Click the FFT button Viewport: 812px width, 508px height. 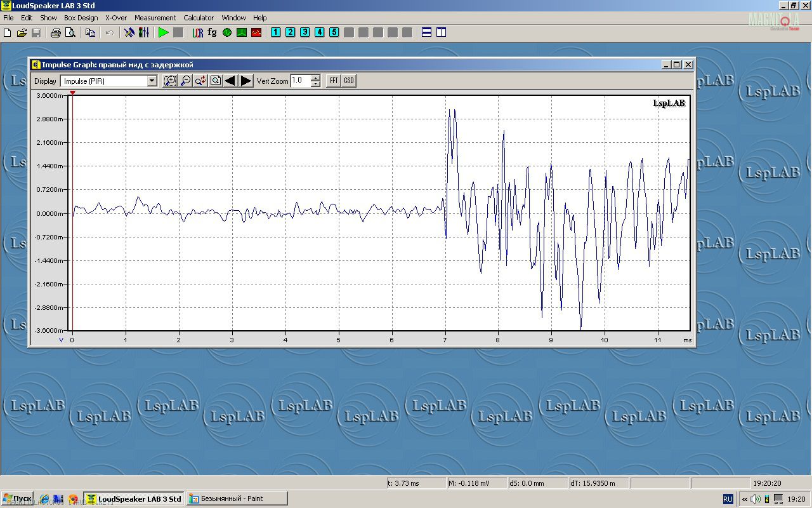pos(334,81)
